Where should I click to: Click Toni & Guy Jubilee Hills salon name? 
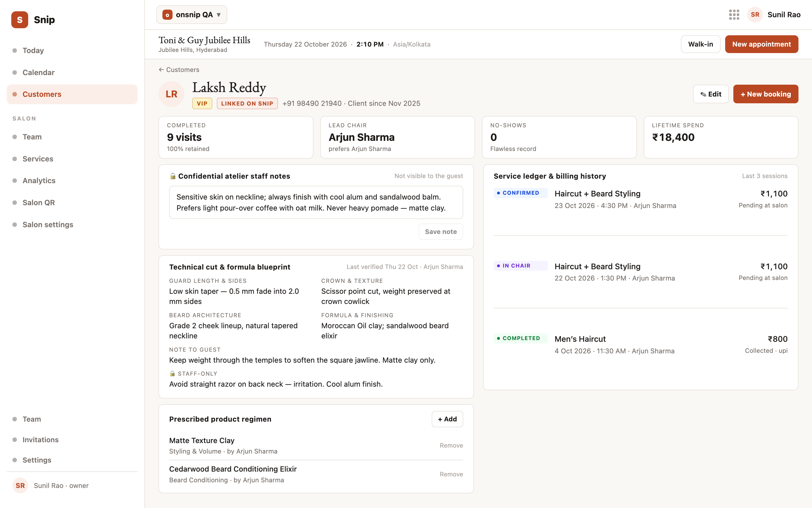pyautogui.click(x=204, y=40)
